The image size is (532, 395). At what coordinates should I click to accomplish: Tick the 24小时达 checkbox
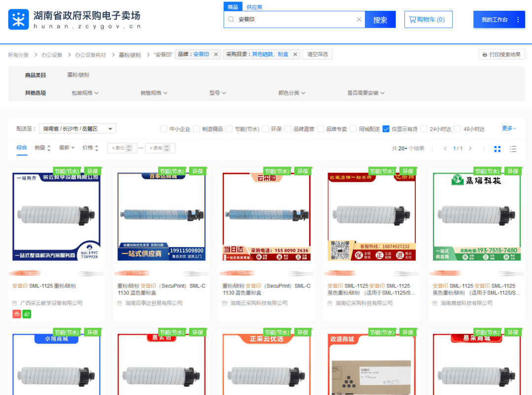tap(424, 129)
